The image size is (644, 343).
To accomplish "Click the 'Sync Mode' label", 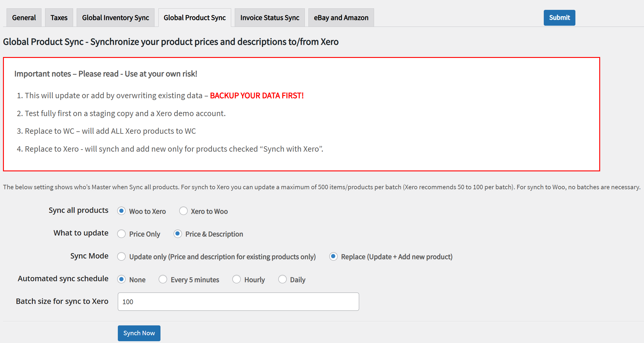I will pyautogui.click(x=89, y=256).
